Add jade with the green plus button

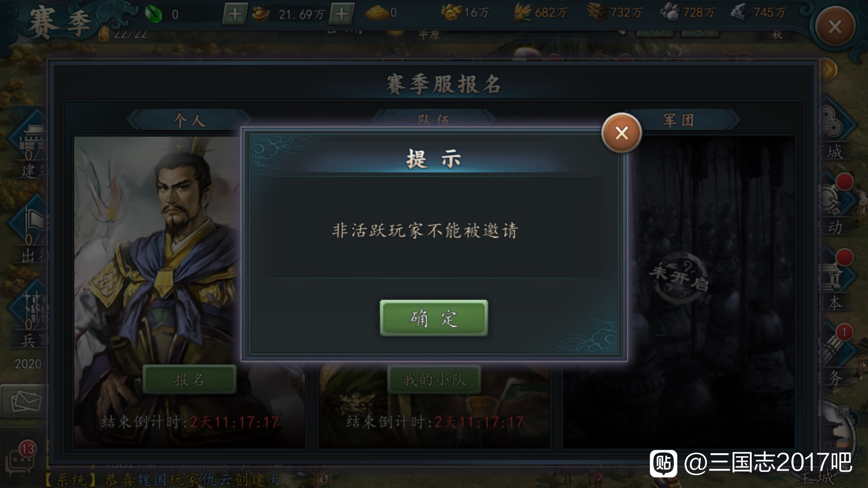tap(235, 14)
